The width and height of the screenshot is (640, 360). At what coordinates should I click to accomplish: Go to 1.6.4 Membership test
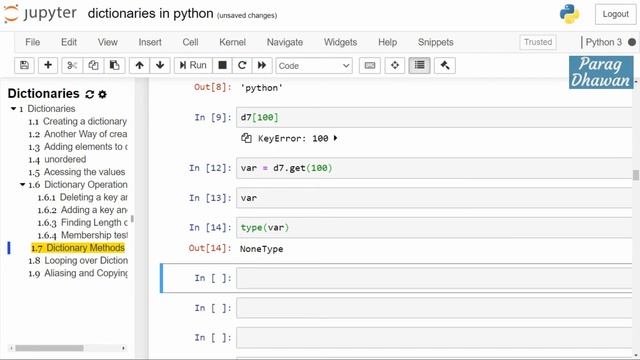pos(82,235)
